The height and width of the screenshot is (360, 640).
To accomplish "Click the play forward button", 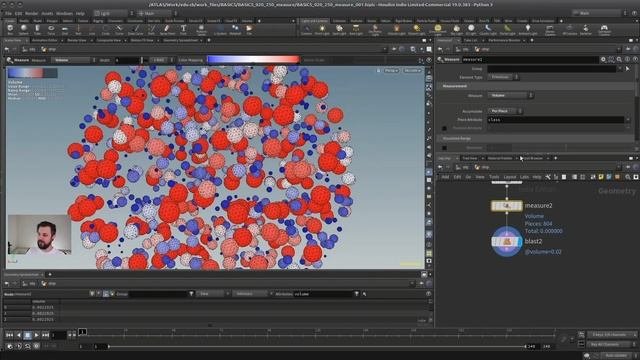I will tap(37, 335).
